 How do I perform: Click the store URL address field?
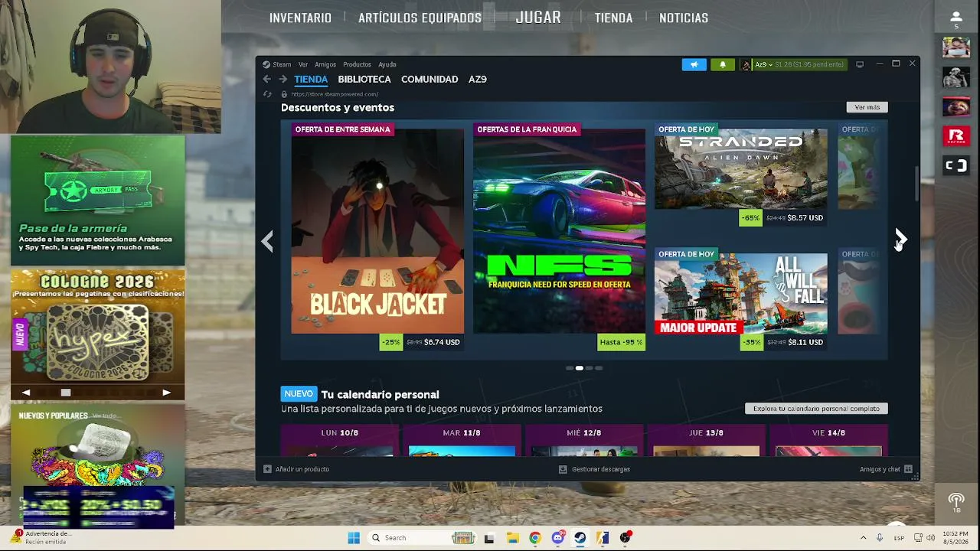click(335, 94)
